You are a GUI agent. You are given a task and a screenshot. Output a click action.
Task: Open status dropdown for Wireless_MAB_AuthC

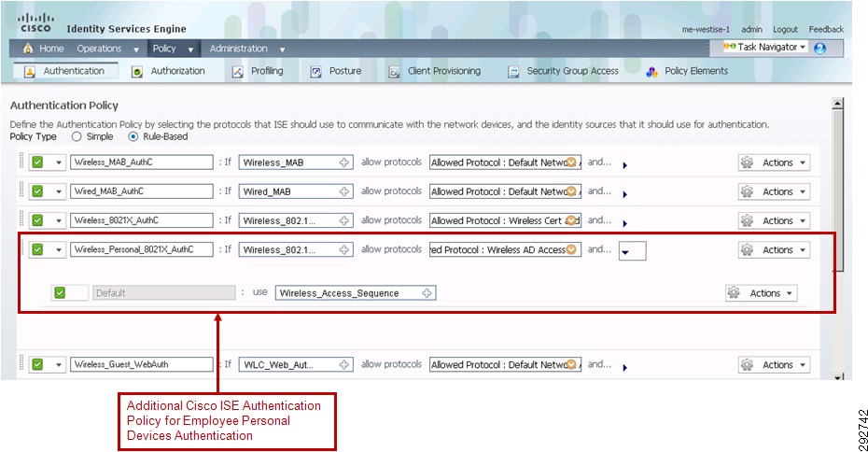tap(58, 162)
